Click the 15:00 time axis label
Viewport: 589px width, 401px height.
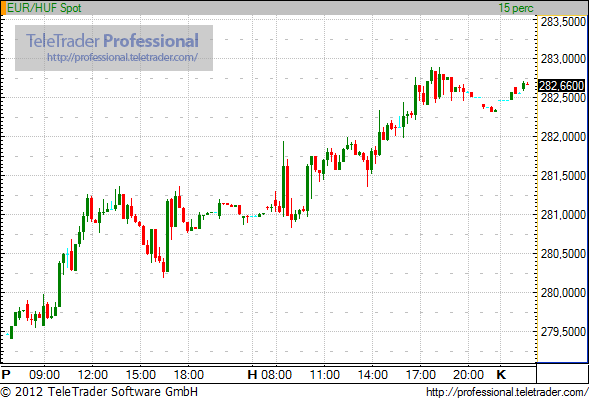pyautogui.click(x=140, y=375)
